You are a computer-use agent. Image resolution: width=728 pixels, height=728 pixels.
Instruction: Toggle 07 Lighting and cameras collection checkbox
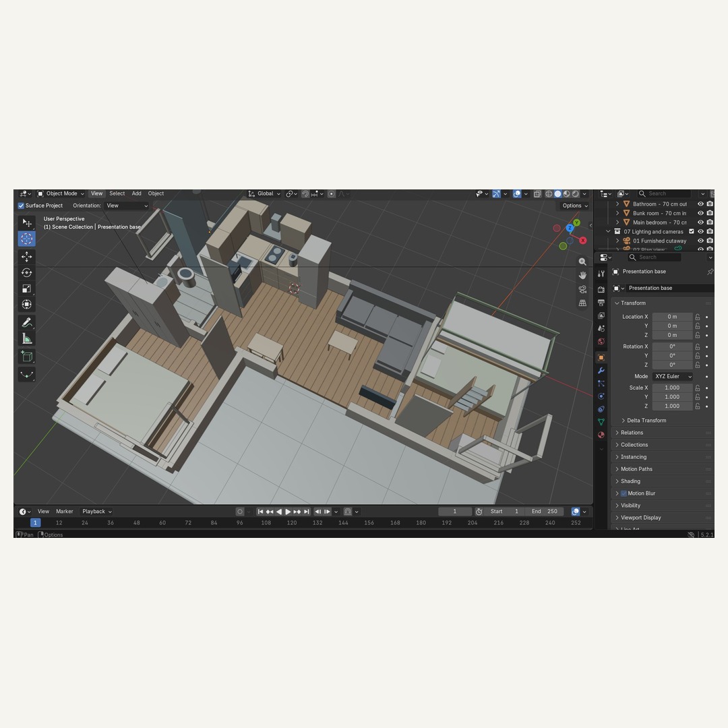coord(692,231)
